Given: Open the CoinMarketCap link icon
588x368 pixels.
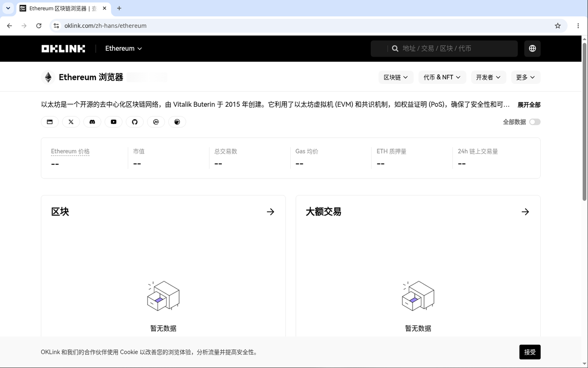Looking at the screenshot, I should tap(156, 122).
